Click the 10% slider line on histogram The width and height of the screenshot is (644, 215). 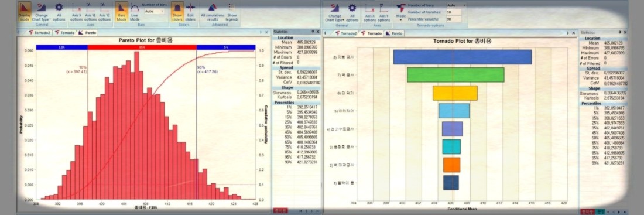[x=88, y=124]
